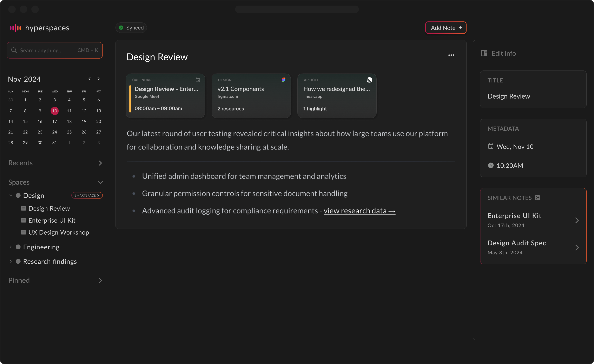Click the note icon beside Enterprise UI Kit
594x364 pixels.
pos(23,220)
